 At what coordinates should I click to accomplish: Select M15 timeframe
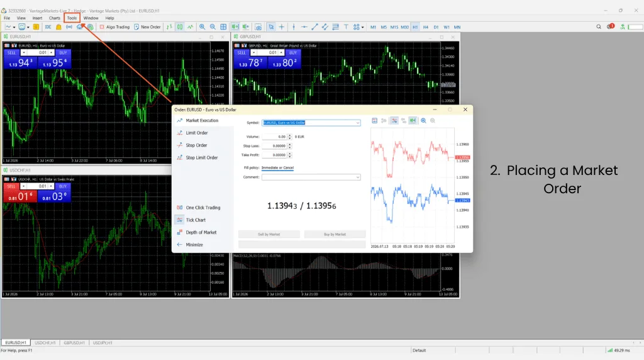tap(394, 27)
